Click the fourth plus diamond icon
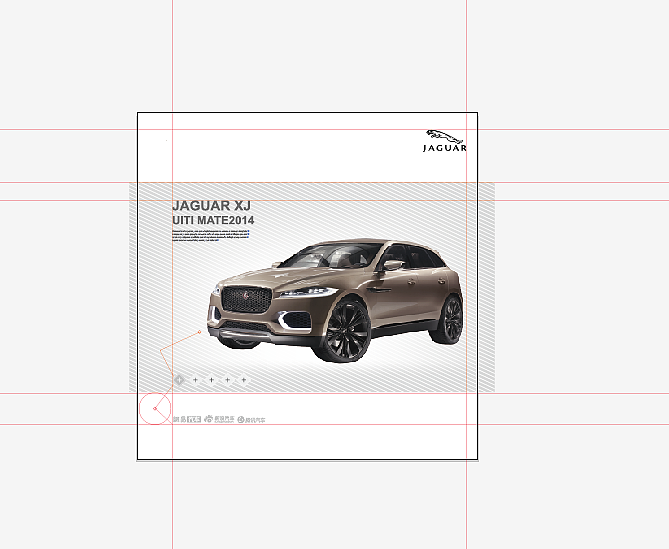Image resolution: width=669 pixels, height=549 pixels. tap(228, 380)
